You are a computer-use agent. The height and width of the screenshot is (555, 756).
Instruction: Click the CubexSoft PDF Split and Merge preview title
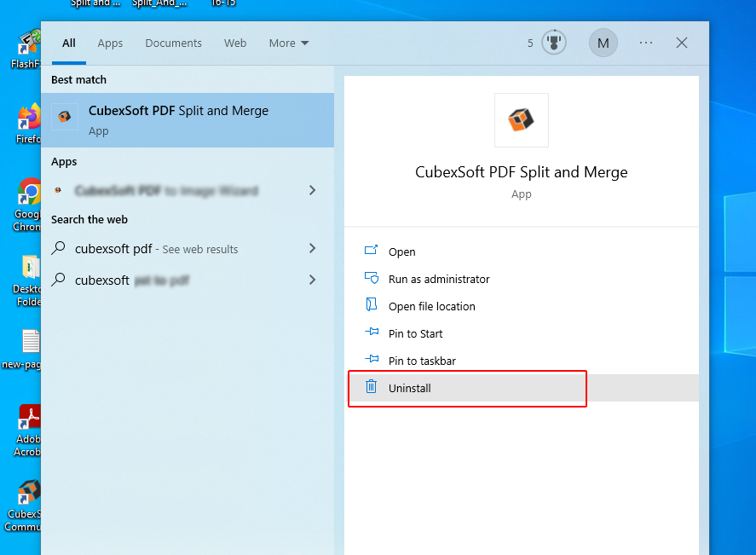522,172
